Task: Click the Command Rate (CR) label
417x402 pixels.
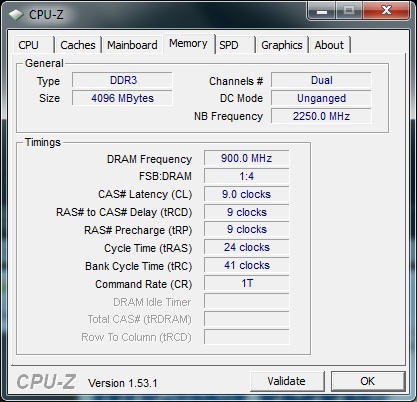Action: [144, 284]
